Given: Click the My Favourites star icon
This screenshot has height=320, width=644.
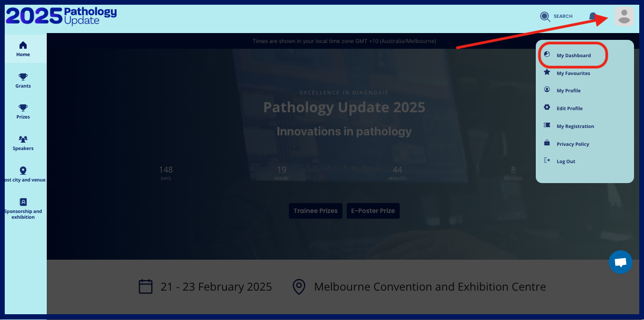Looking at the screenshot, I should [547, 72].
